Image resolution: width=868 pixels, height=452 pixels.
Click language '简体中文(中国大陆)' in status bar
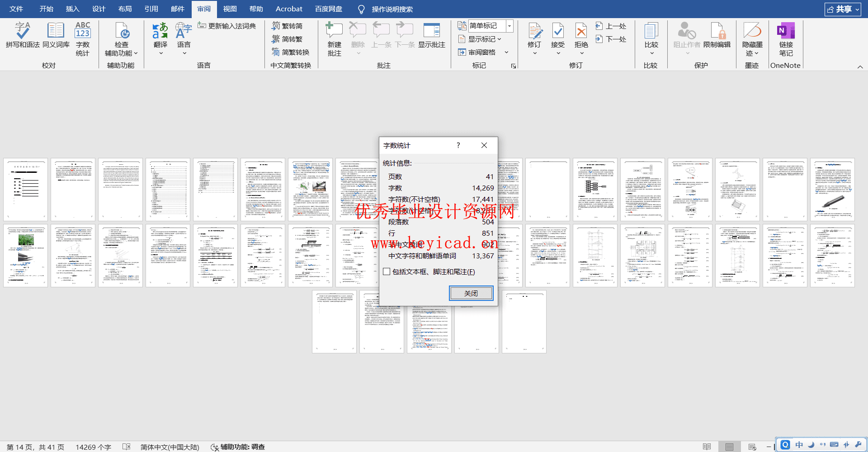click(170, 447)
